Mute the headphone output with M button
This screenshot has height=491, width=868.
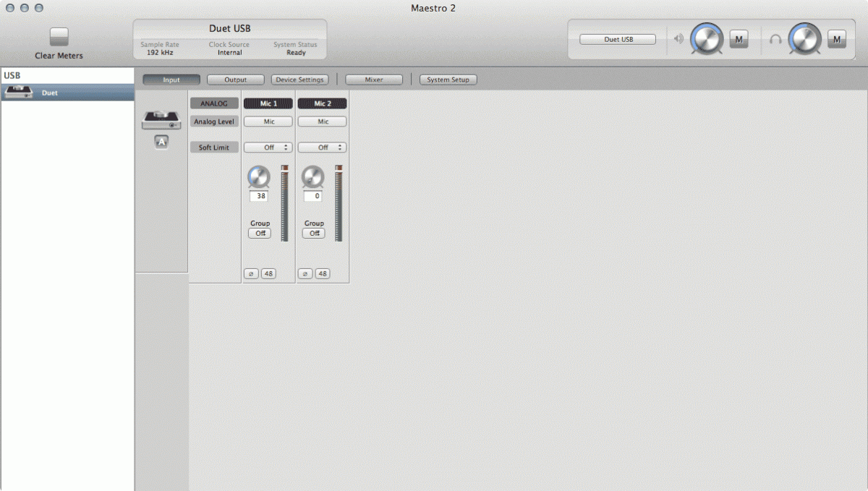(836, 39)
